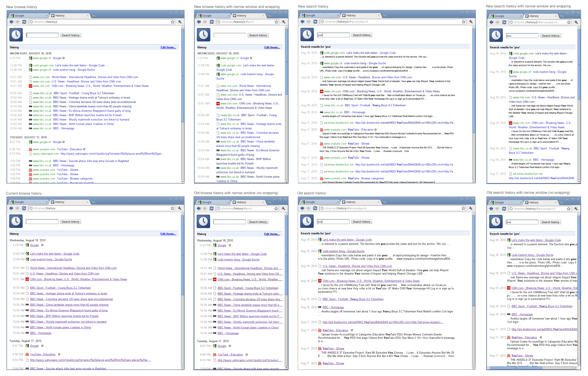Click 'Search history' button in 'New browse history' window
This screenshot has width=588, height=376.
[x=71, y=35]
